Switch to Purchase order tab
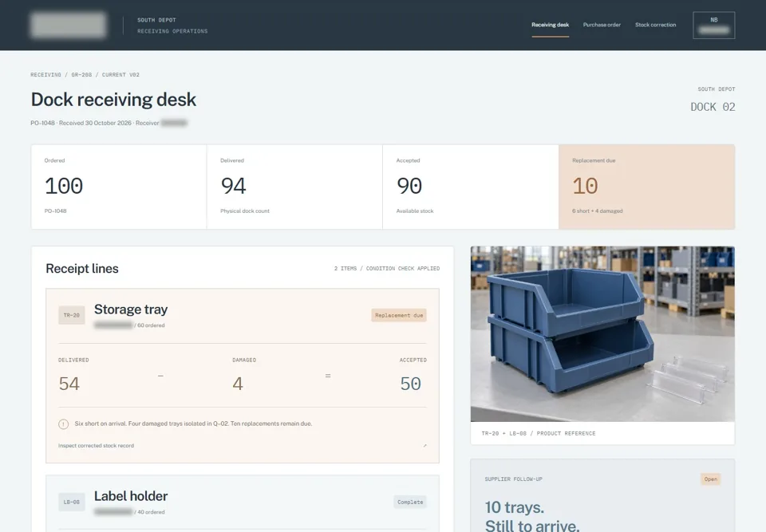The height and width of the screenshot is (532, 766). 602,25
